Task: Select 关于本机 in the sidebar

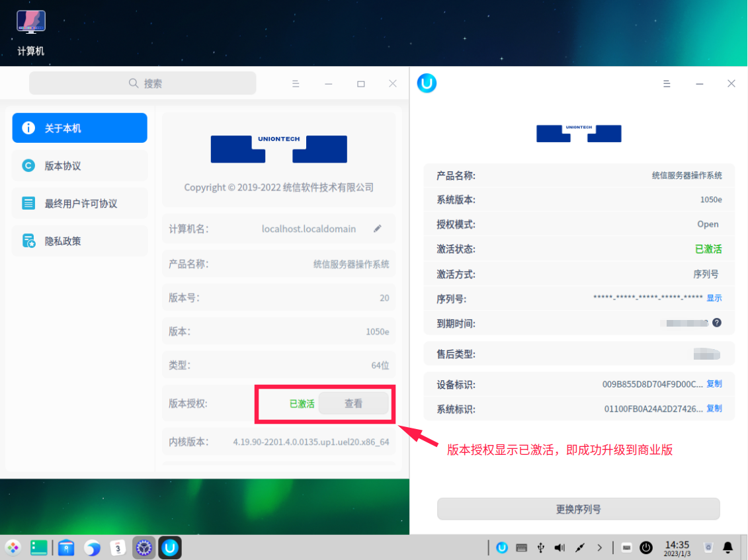Action: [79, 128]
